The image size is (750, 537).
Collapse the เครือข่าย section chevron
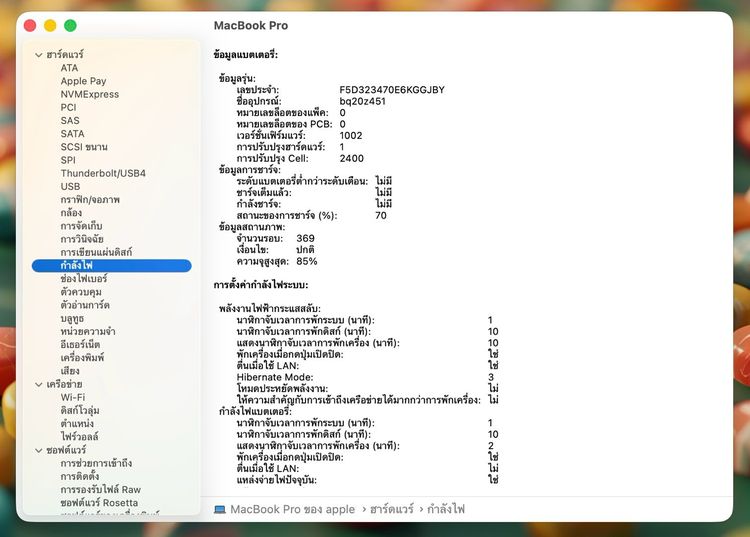click(39, 384)
